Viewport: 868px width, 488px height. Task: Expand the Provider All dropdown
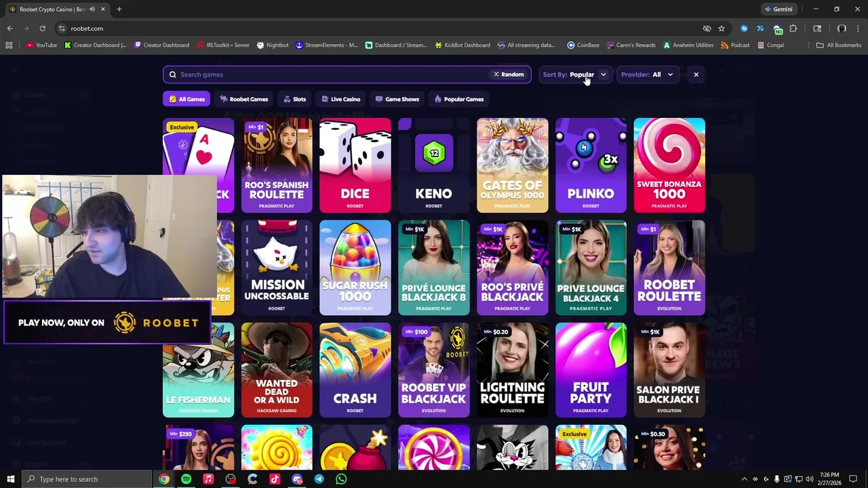click(x=648, y=75)
